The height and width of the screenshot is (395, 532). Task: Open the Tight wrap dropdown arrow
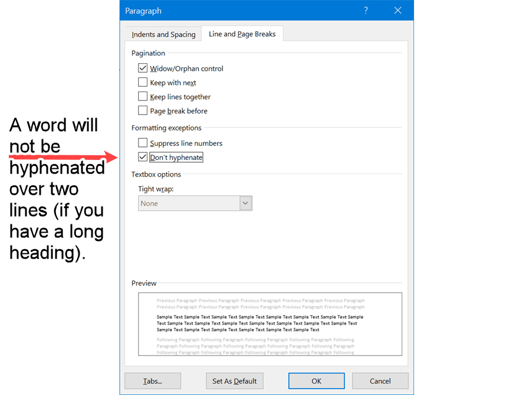click(x=245, y=203)
